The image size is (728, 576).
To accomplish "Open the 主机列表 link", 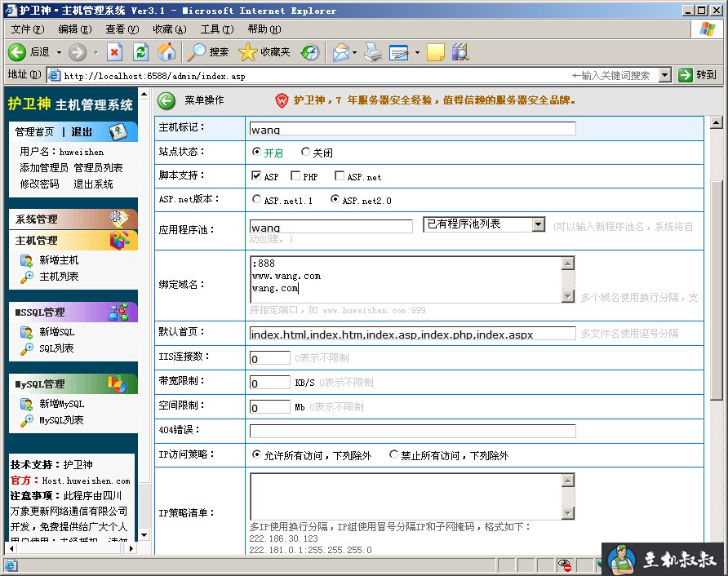I will pyautogui.click(x=59, y=277).
